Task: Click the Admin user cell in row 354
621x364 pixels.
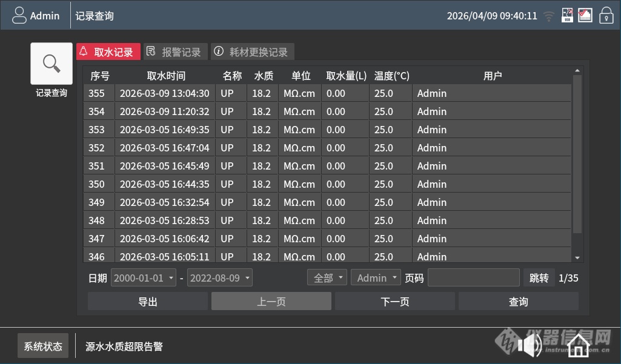Action: click(491, 111)
